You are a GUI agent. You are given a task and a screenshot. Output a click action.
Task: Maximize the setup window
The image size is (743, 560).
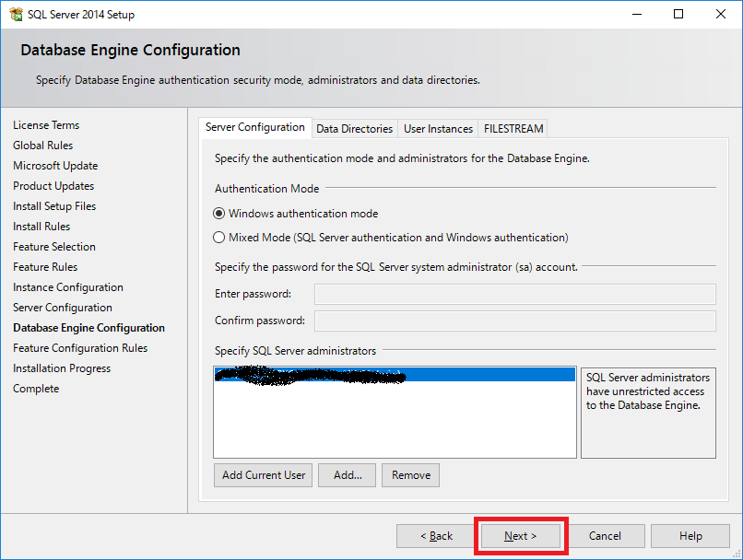coord(678,14)
